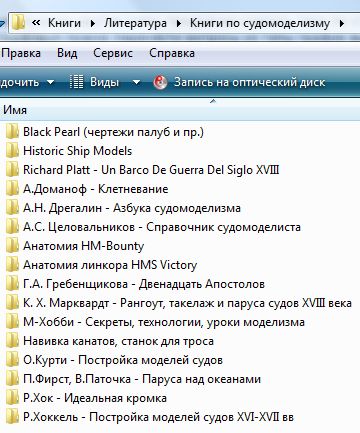
Task: Select П.Фирст, В.Паточка - Паруса над океанами name
Action: tap(142, 379)
